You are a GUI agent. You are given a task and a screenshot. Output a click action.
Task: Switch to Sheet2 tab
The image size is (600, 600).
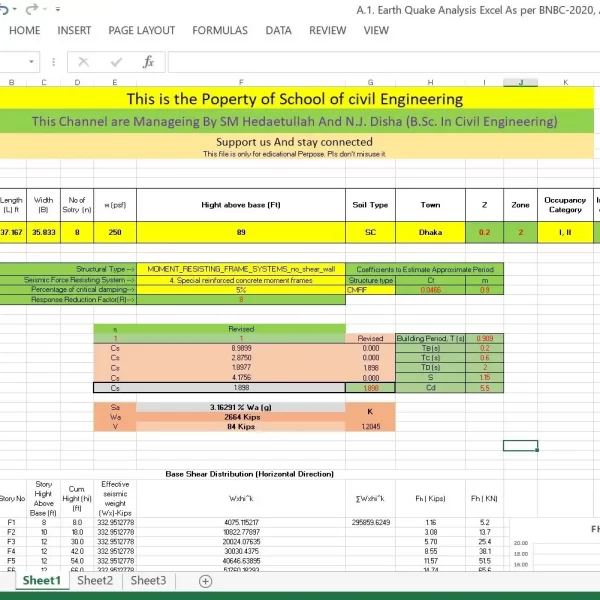click(95, 580)
